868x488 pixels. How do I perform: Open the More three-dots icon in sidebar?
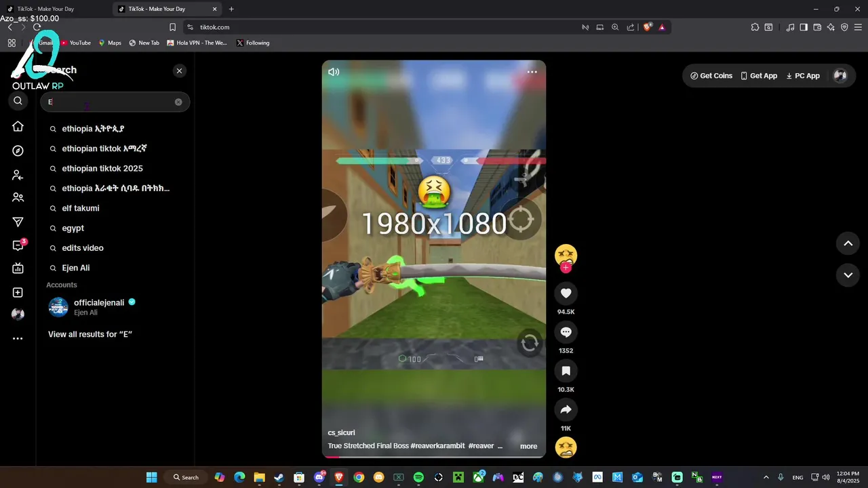[x=18, y=338]
